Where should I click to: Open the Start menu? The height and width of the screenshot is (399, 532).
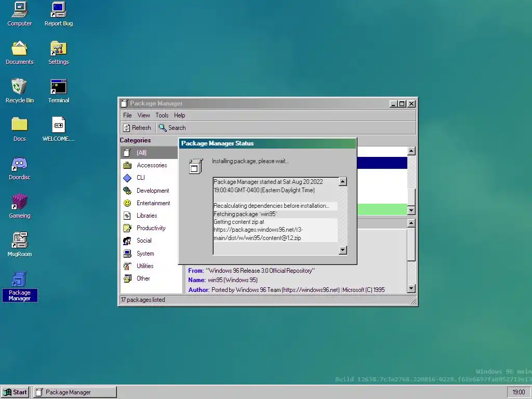[15, 393]
